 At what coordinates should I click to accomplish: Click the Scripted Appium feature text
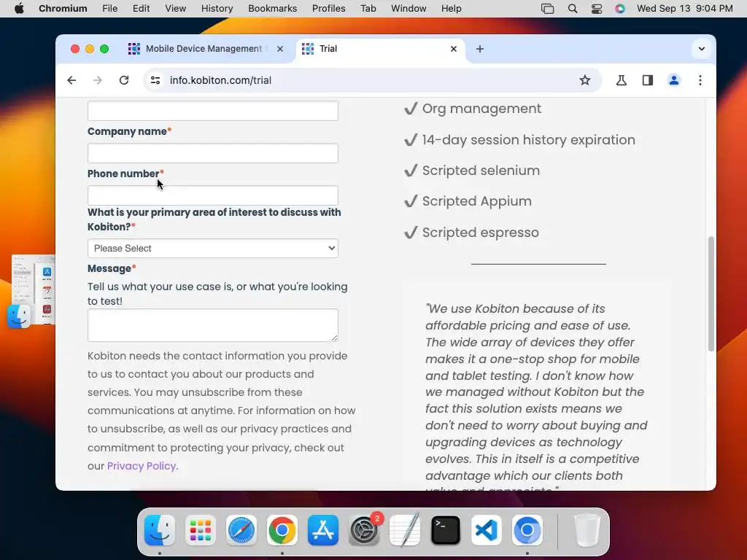[x=477, y=201]
